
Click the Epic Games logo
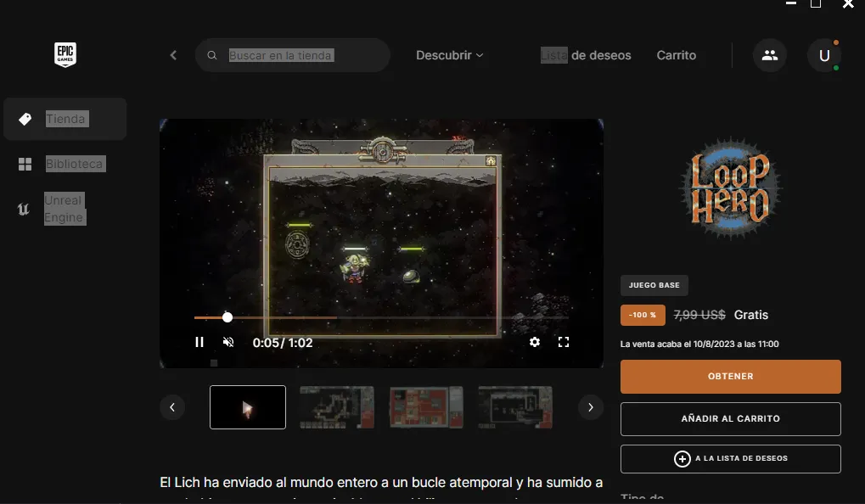[x=65, y=54]
